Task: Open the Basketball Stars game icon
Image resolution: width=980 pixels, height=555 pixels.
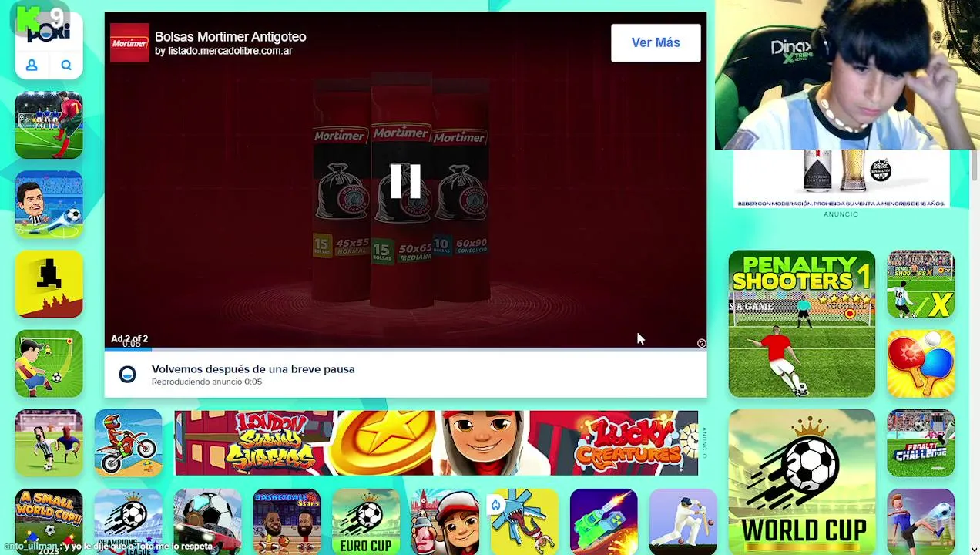Action: coord(287,522)
